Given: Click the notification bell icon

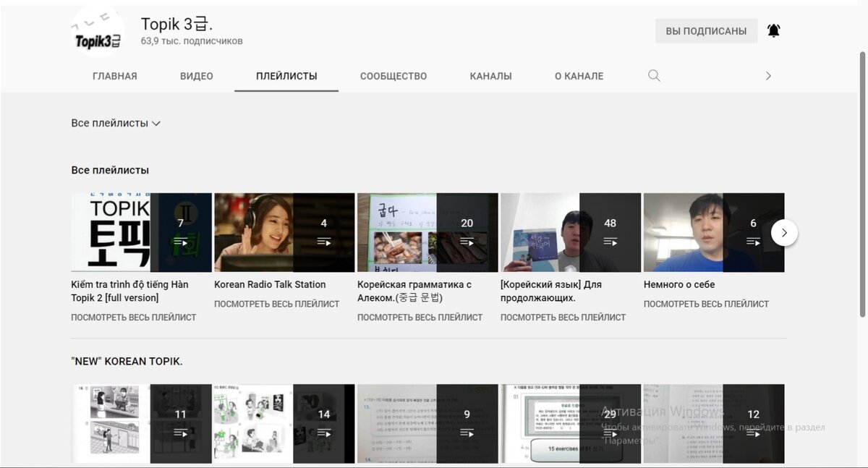Looking at the screenshot, I should pyautogui.click(x=774, y=30).
